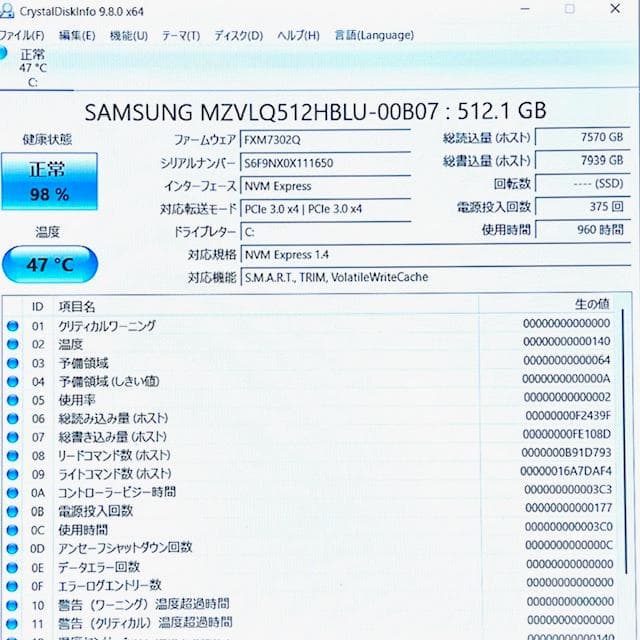Select the アンセーフシャットダウン回数 row name
Screen dimensions: 640x640
pos(125,548)
